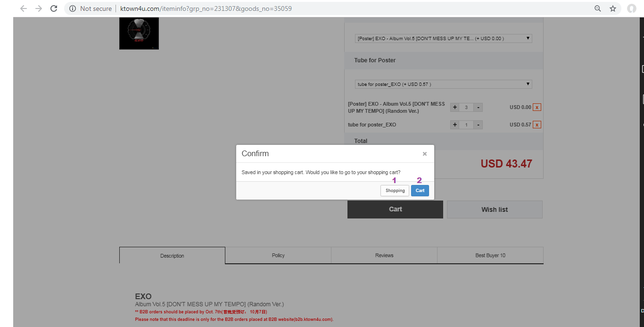Screen dimensions: 644x327
Task: Click the tube quantity field showing 1
Action: (x=466, y=125)
